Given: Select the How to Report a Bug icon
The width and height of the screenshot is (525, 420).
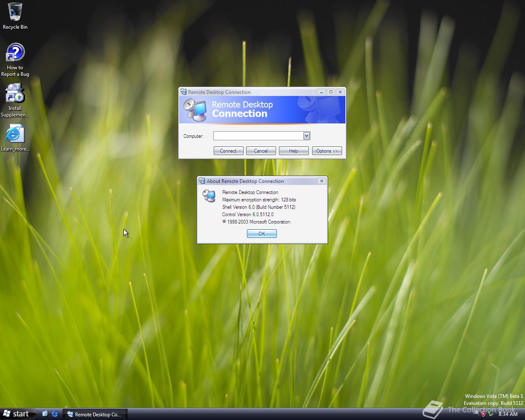Looking at the screenshot, I should tap(15, 60).
